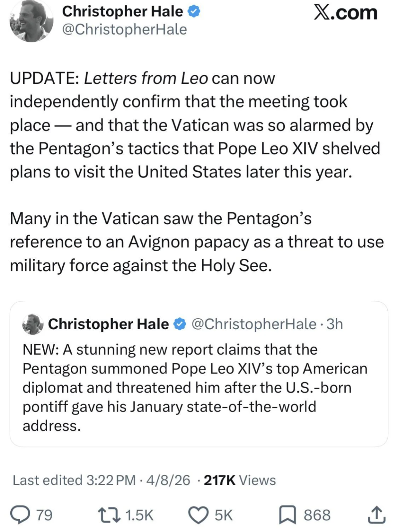The width and height of the screenshot is (398, 532).
Task: Open the X.com logo
Action: pyautogui.click(x=345, y=13)
